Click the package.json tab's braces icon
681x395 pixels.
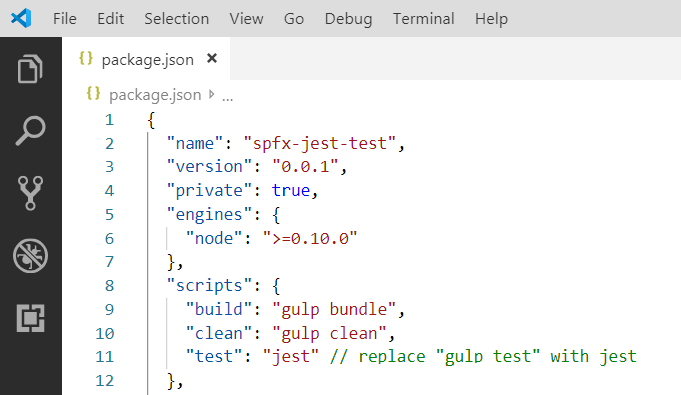(x=86, y=58)
